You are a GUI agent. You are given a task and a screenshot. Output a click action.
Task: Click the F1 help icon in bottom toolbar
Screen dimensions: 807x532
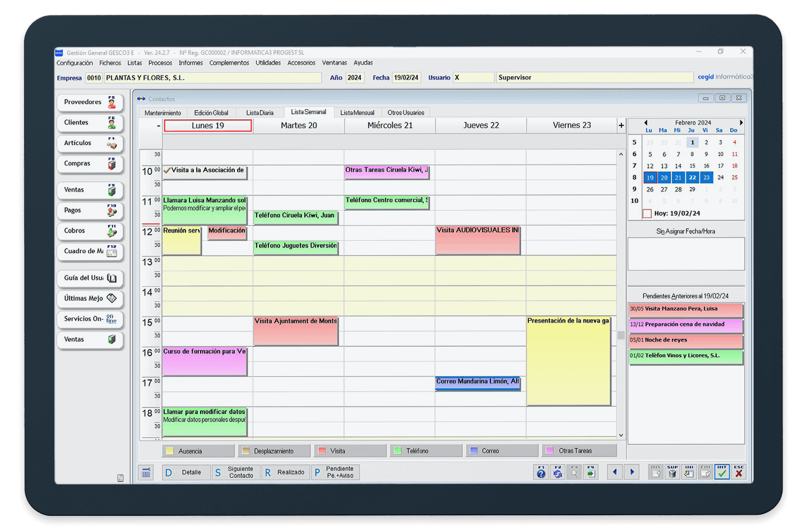pyautogui.click(x=541, y=472)
